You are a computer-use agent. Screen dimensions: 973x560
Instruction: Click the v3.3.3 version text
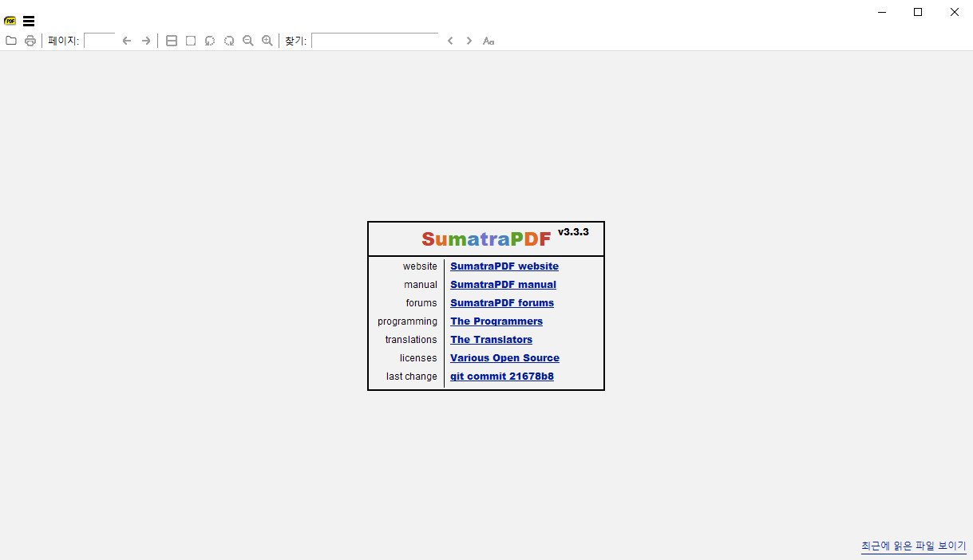coord(573,232)
